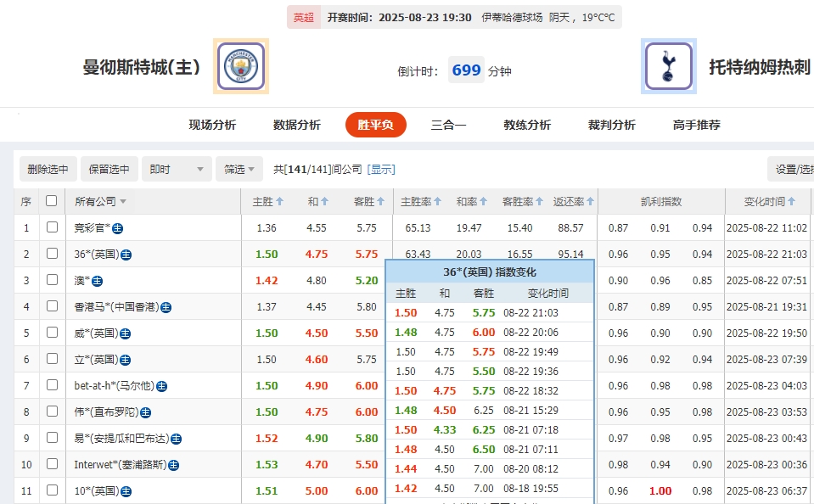The width and height of the screenshot is (814, 504).
Task: Switch to the 三合一 tab
Action: click(x=448, y=124)
